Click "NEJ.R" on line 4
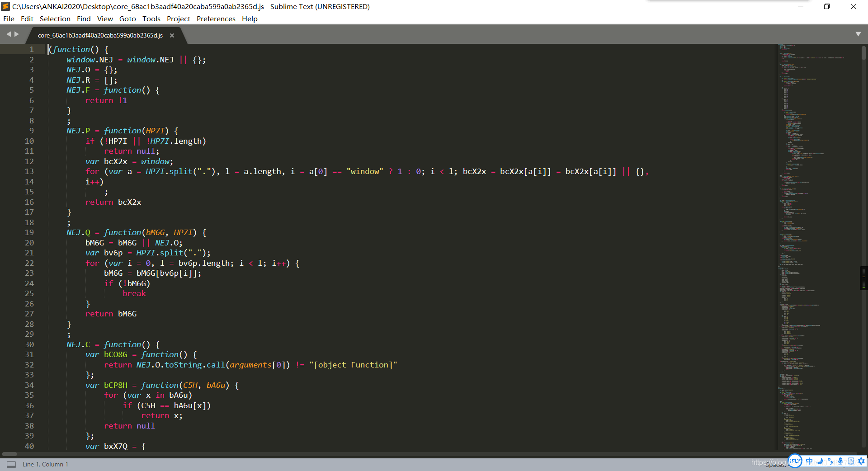The width and height of the screenshot is (868, 471). click(x=78, y=80)
